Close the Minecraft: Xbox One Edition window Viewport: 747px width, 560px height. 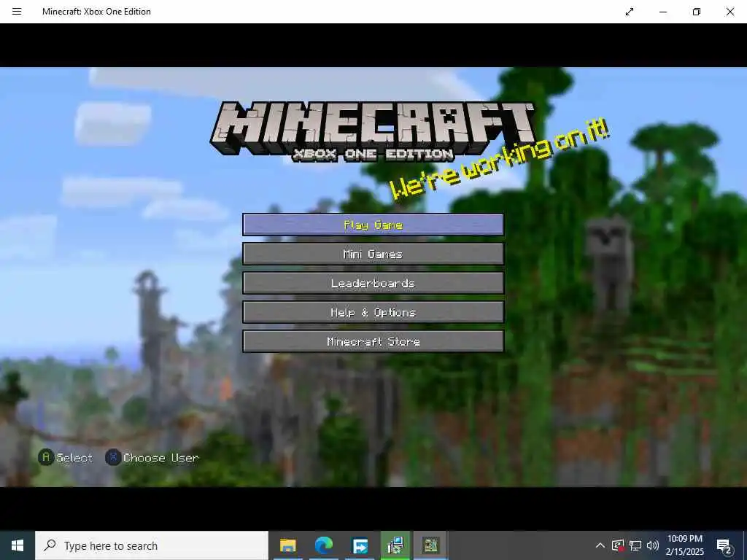point(729,12)
